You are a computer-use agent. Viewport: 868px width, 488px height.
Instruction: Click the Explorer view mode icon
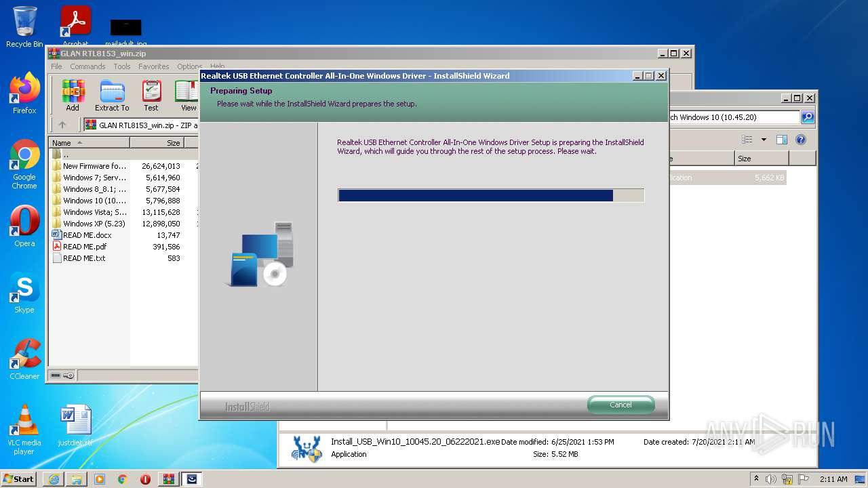click(747, 140)
